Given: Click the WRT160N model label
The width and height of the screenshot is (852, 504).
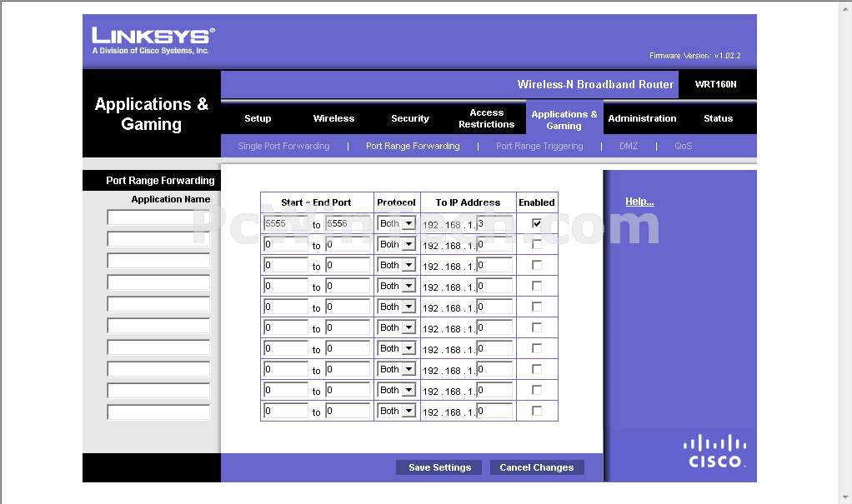Looking at the screenshot, I should 715,84.
